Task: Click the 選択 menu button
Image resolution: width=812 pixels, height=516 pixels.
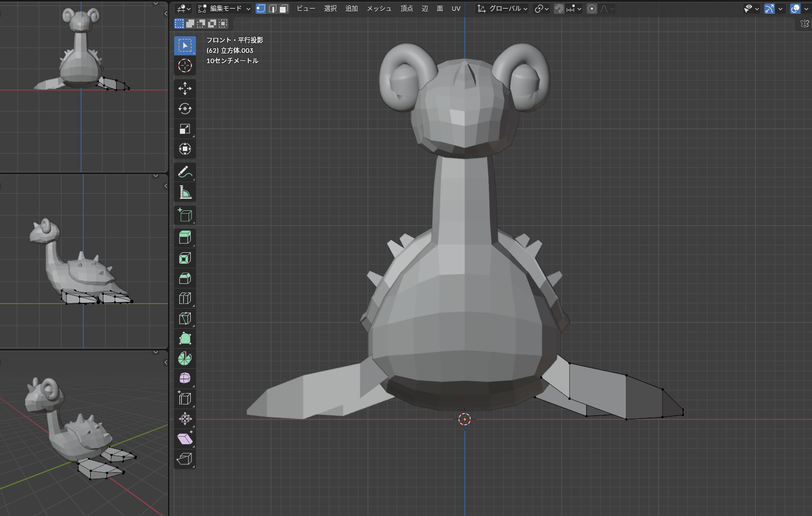Action: click(x=330, y=9)
